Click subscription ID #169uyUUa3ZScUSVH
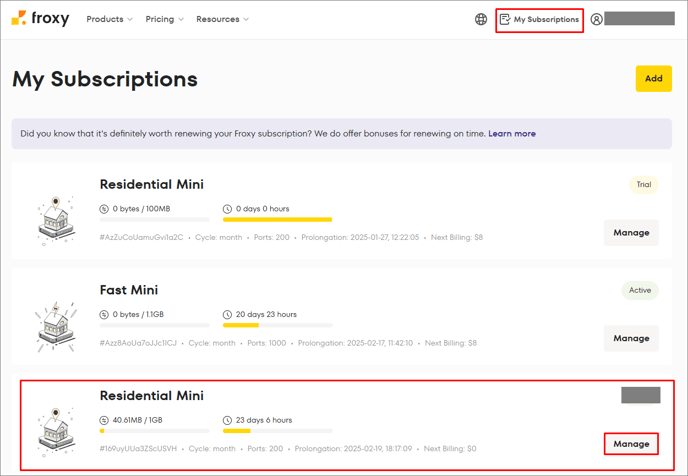The width and height of the screenshot is (688, 476). (x=138, y=449)
